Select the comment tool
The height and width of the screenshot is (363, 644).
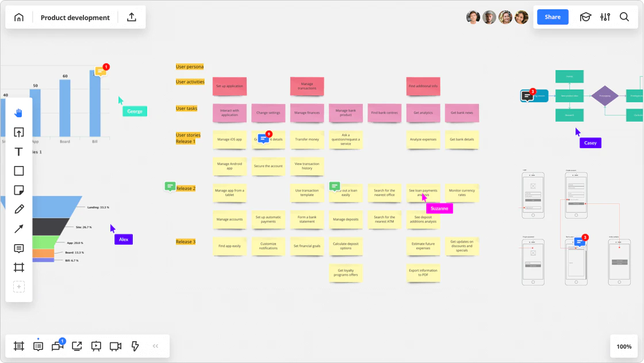pyautogui.click(x=18, y=248)
